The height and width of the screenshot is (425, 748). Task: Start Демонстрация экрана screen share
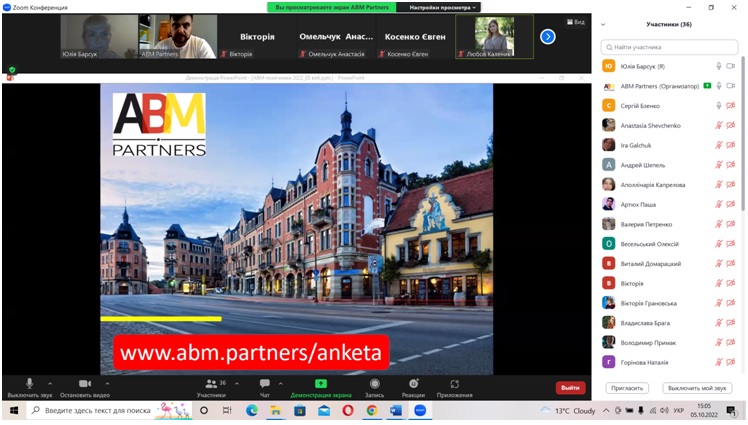[x=321, y=388]
